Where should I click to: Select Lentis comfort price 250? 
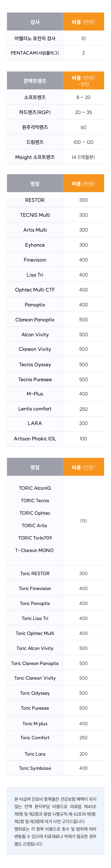click(x=83, y=409)
